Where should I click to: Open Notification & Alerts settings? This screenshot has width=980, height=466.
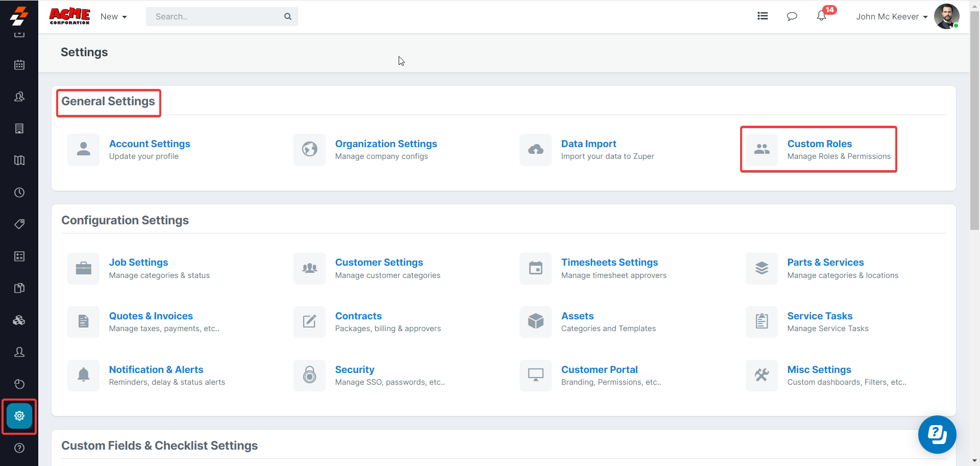(156, 370)
